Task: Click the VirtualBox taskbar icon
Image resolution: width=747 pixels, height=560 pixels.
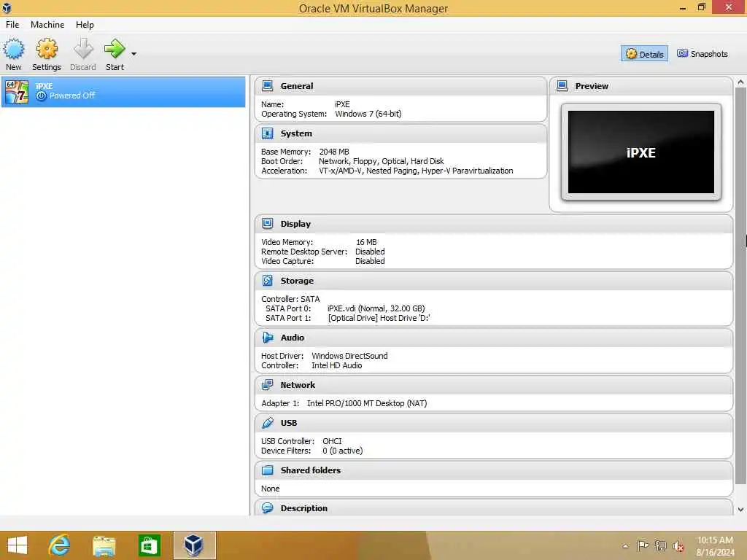Action: [194, 545]
